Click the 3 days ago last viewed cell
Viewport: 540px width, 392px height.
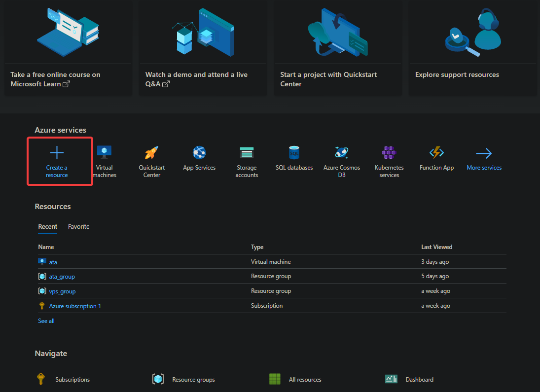(435, 262)
